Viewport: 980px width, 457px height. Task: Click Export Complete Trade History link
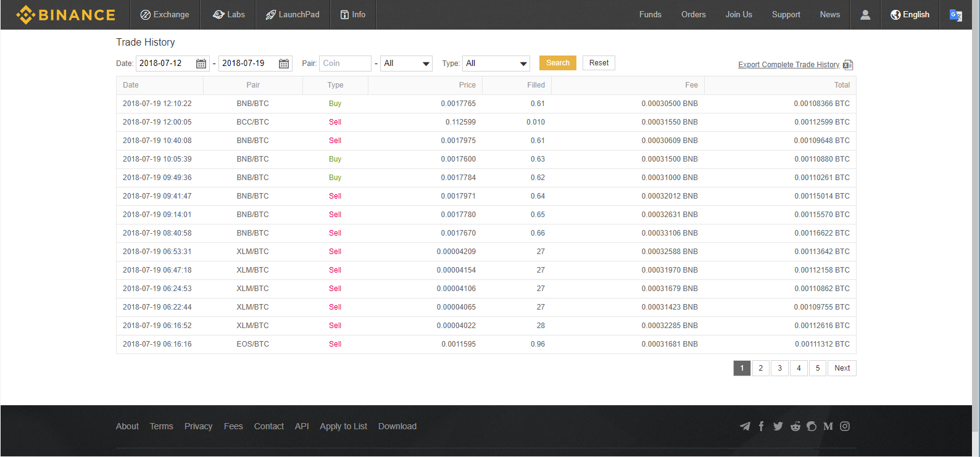(789, 65)
